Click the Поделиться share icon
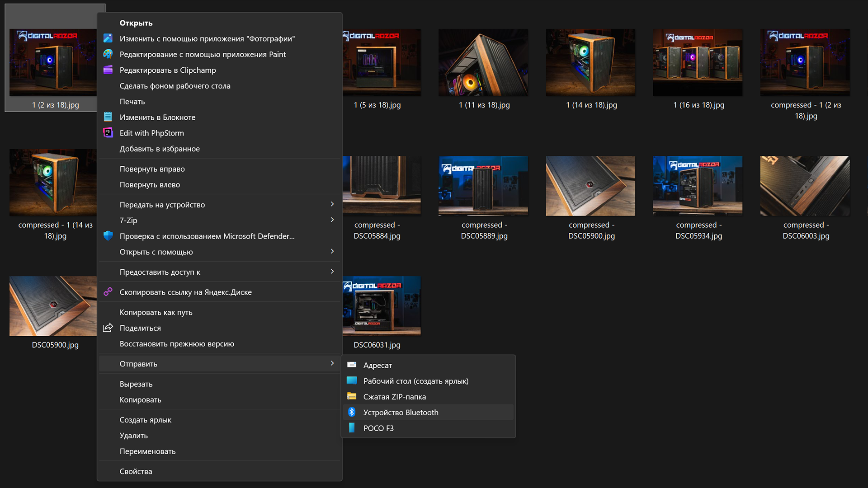Viewport: 868px width, 488px height. point(108,328)
